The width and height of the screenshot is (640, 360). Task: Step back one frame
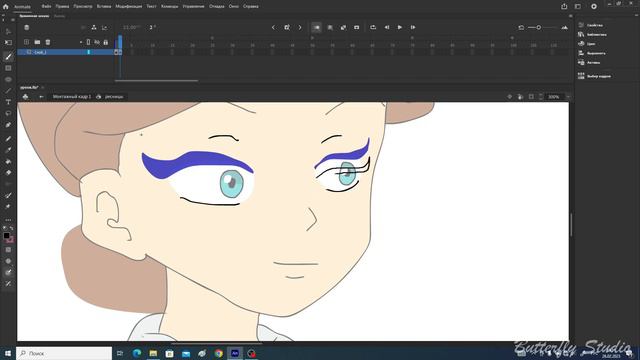tap(387, 27)
